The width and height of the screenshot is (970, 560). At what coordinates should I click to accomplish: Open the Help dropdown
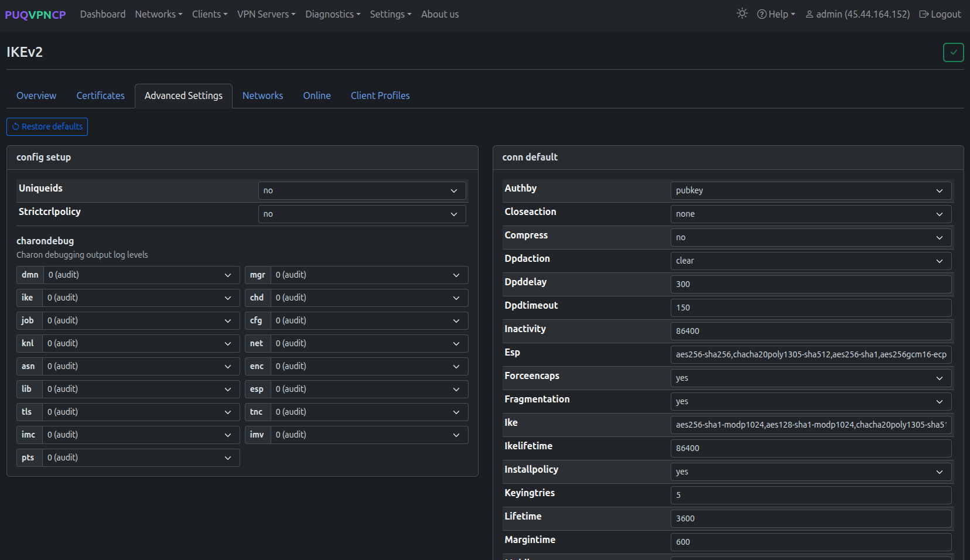(776, 14)
